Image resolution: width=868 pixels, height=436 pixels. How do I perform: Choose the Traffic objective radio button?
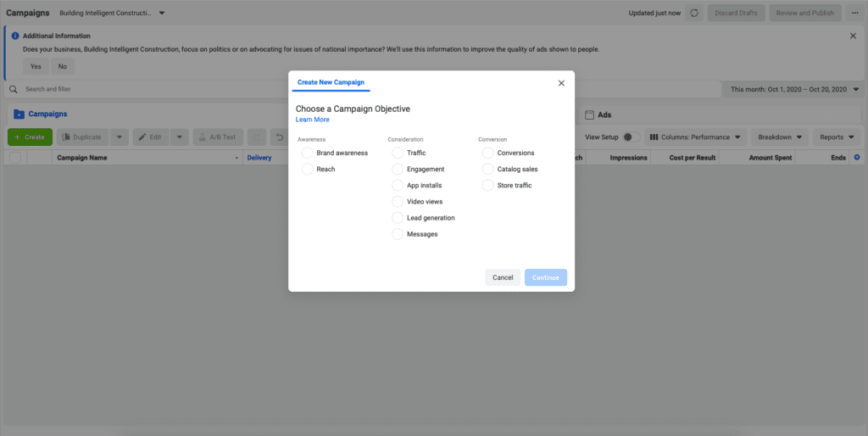click(398, 153)
